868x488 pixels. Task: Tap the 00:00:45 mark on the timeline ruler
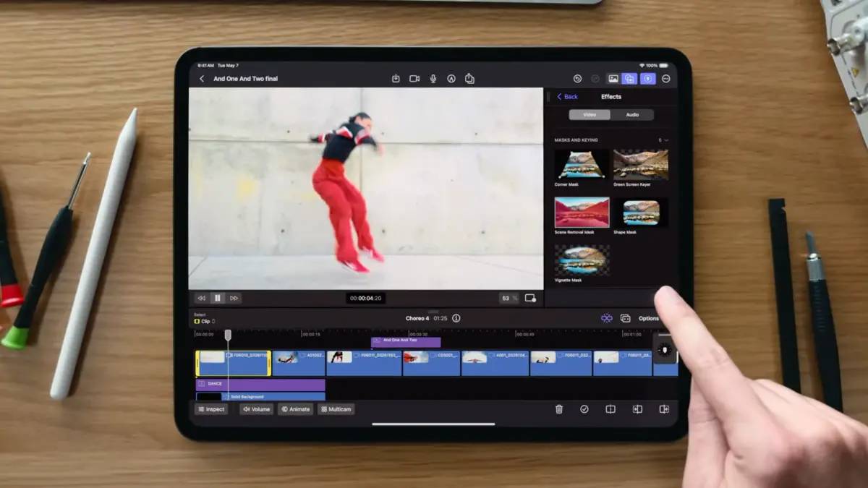[x=525, y=334]
